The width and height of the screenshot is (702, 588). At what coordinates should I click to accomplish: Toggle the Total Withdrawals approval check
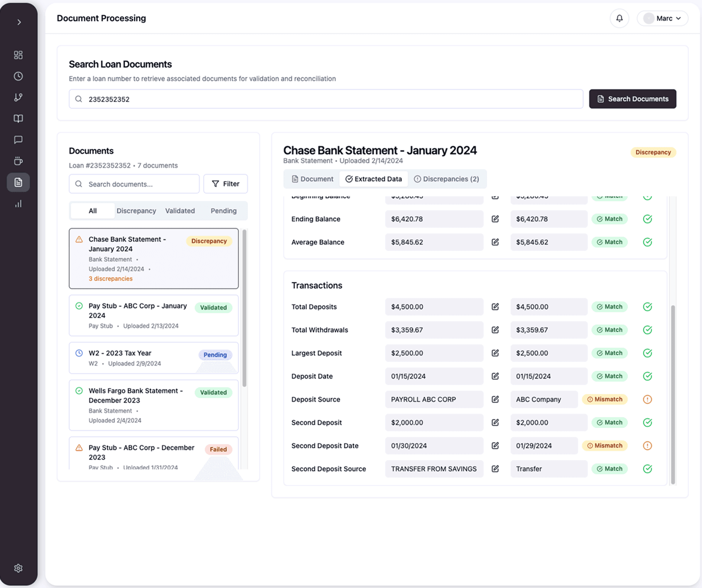648,330
